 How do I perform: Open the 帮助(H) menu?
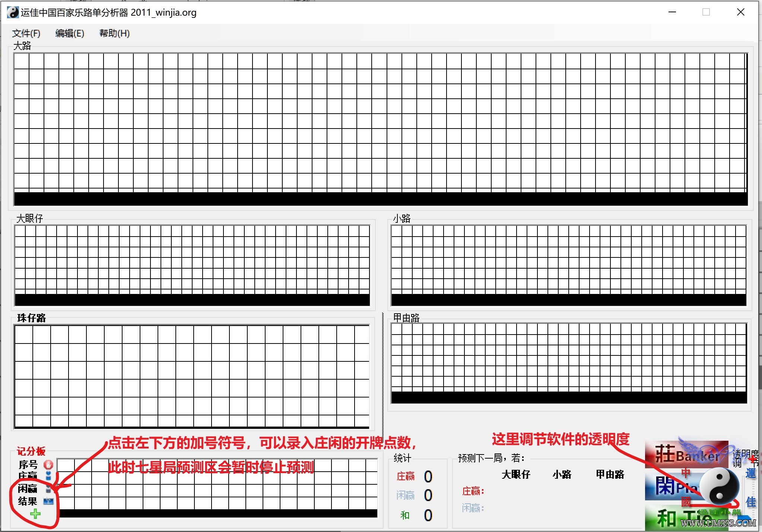114,34
